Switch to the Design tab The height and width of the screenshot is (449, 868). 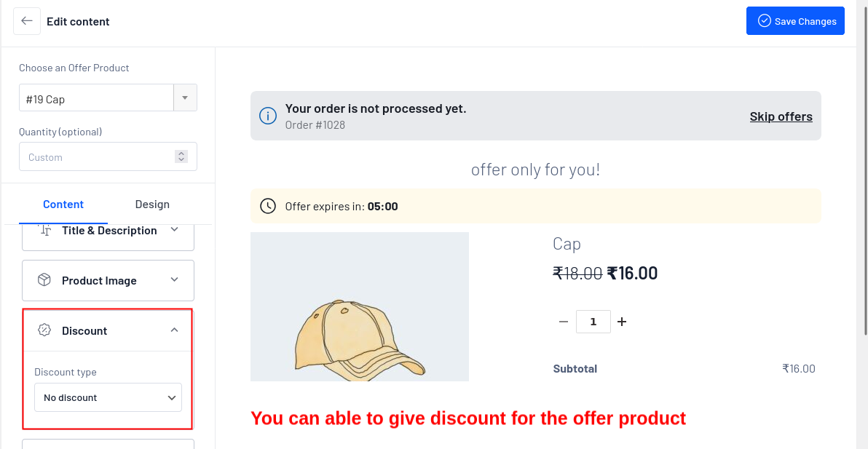pos(152,204)
